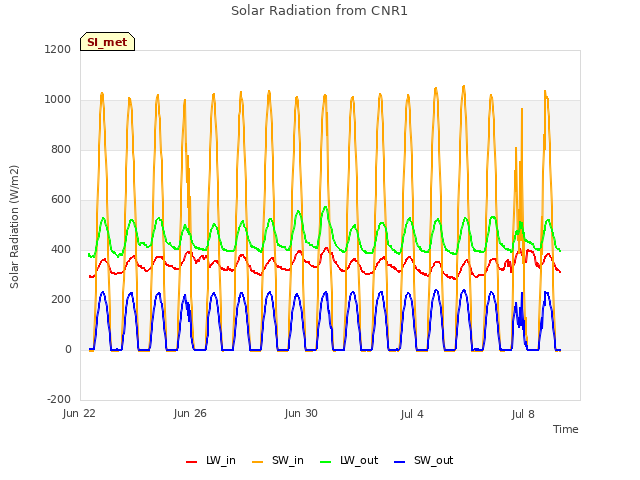
Task: Click the 600 y-axis tick label
Action: [61, 200]
